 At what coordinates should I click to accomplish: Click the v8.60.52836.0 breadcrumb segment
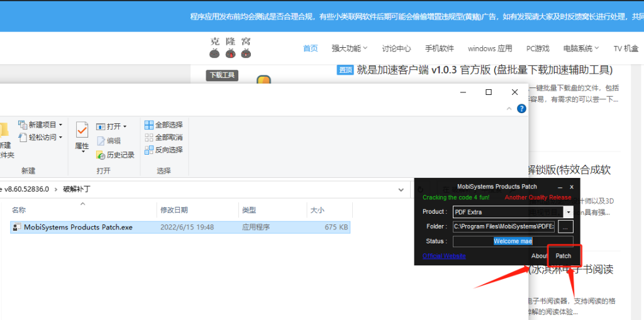[26, 189]
